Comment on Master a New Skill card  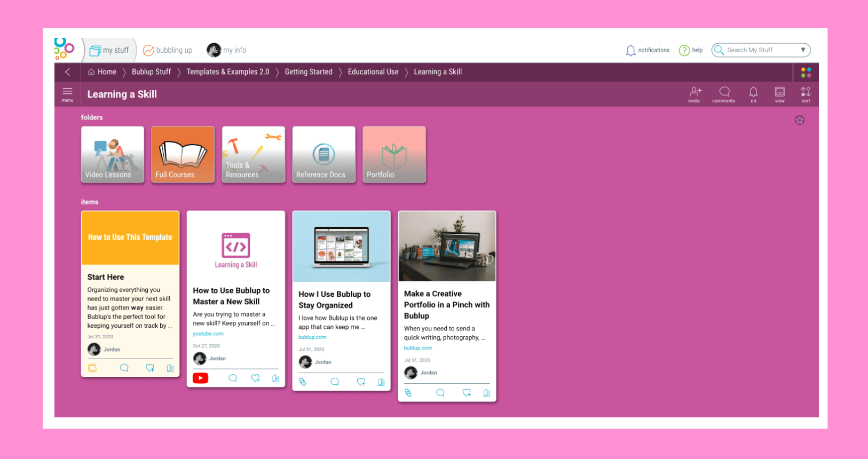233,378
